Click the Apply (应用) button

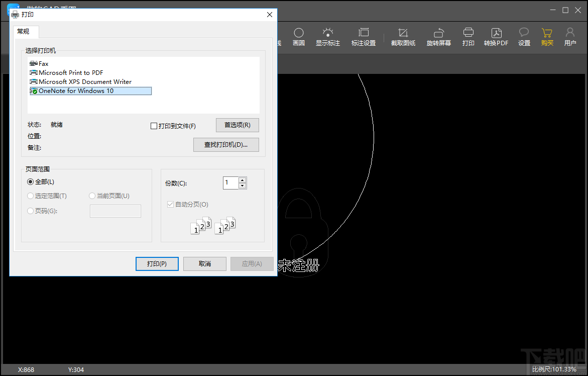click(252, 264)
